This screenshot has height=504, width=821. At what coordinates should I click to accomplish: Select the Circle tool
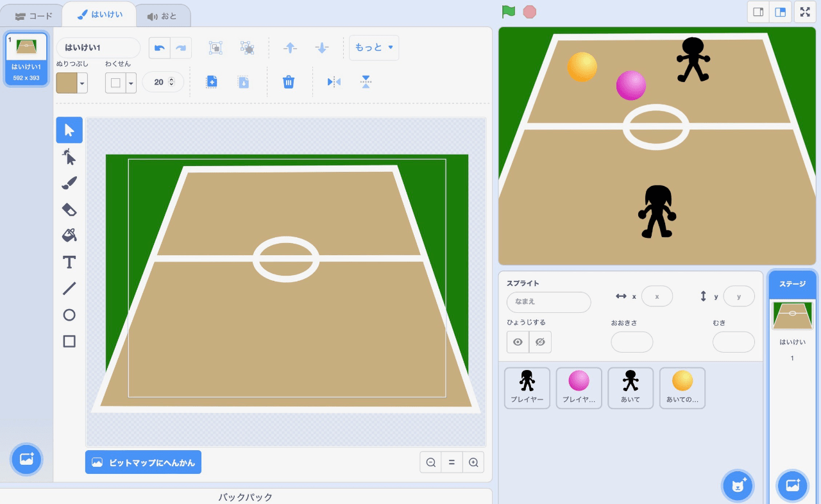coord(69,315)
